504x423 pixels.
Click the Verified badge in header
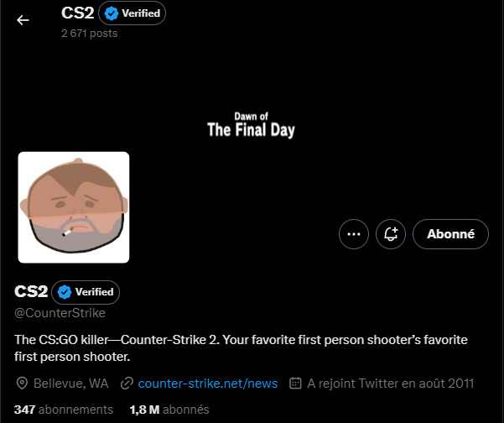pos(132,13)
